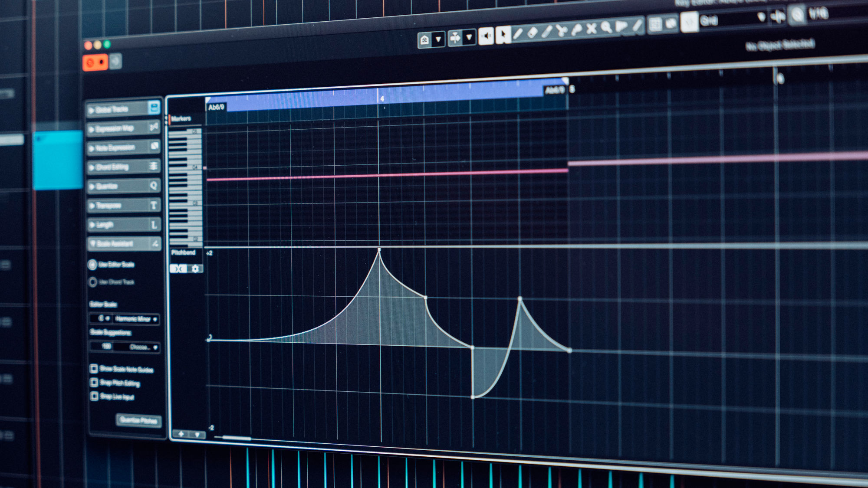Click the Quantize Pitches button
This screenshot has height=488, width=868.
138,420
